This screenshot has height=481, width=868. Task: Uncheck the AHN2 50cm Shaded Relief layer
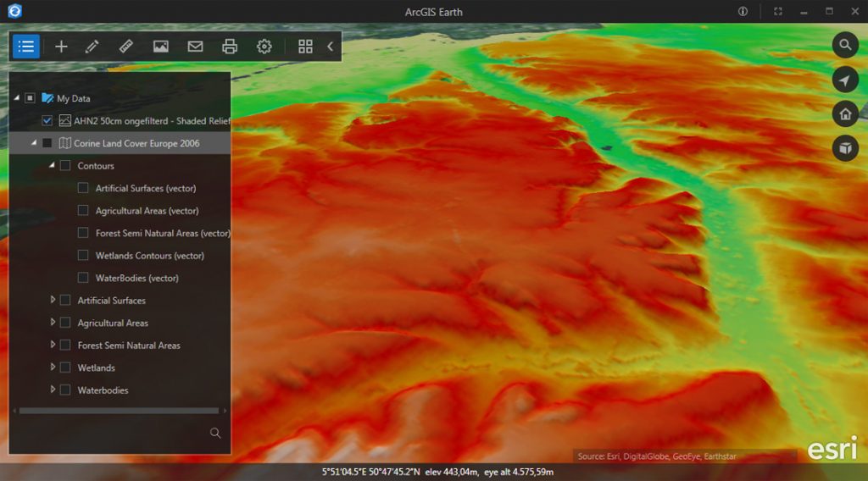coord(47,120)
